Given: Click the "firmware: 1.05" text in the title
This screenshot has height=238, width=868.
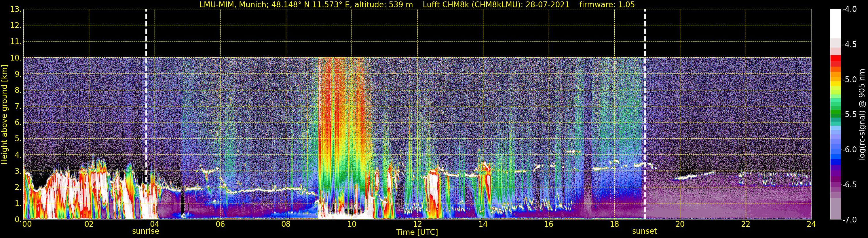Looking at the screenshot, I should coord(607,5).
